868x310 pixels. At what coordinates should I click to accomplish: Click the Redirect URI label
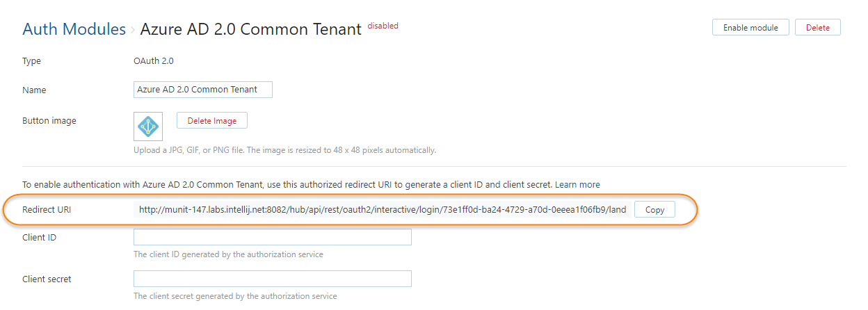(47, 210)
